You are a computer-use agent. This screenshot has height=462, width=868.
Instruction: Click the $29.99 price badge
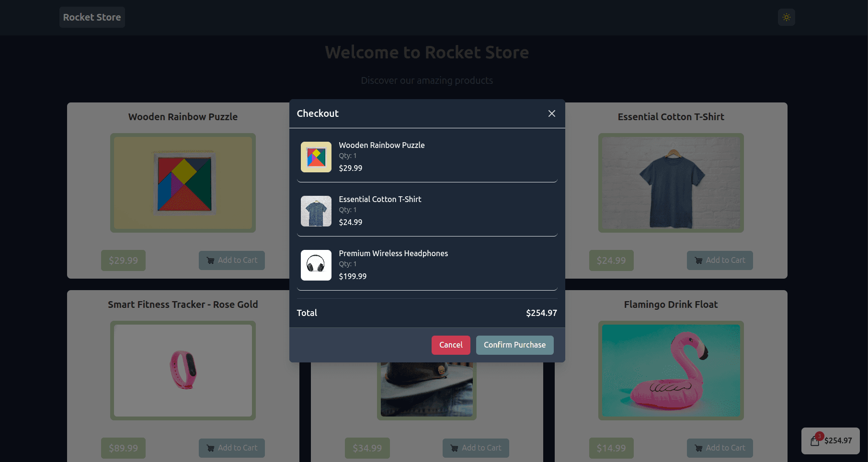point(123,260)
